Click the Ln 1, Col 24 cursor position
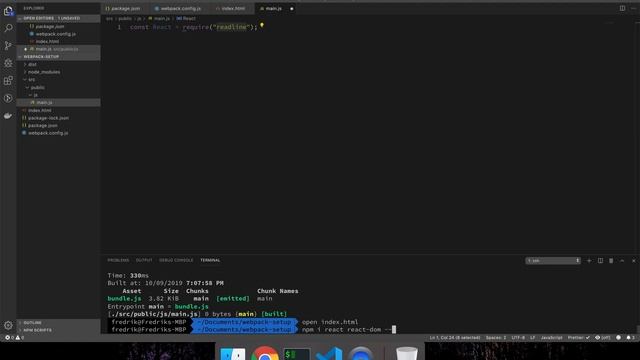The width and height of the screenshot is (640, 360). (x=455, y=338)
